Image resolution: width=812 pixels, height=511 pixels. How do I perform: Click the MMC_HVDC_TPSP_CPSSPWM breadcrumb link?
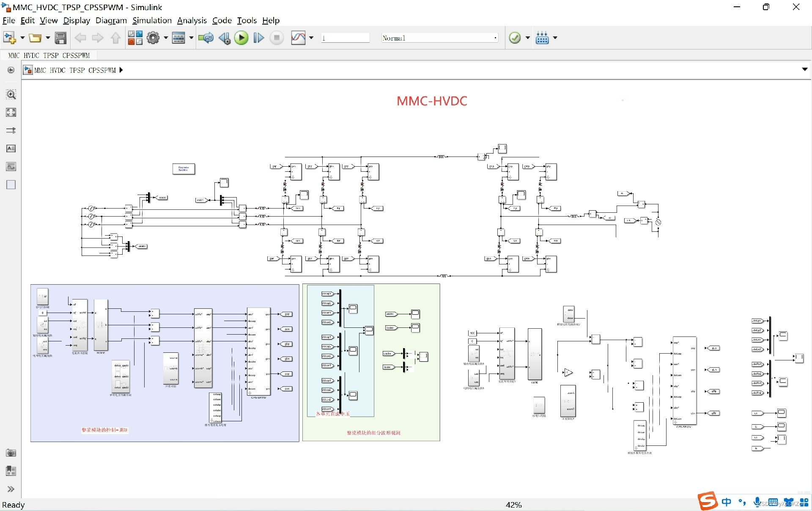pyautogui.click(x=74, y=70)
